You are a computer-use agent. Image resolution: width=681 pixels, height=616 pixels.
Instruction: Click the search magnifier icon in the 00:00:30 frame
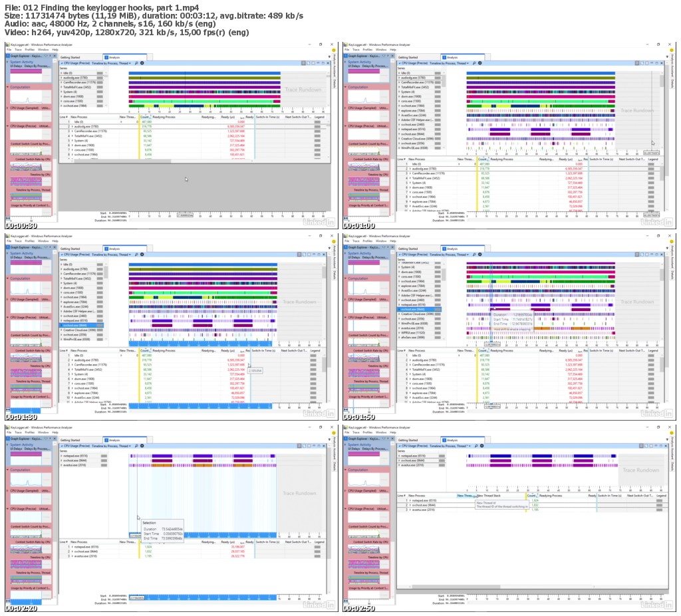136,63
